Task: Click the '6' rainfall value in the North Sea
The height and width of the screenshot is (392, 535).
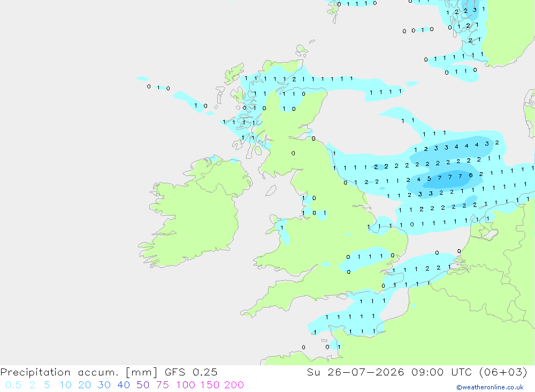Action: 470,175
